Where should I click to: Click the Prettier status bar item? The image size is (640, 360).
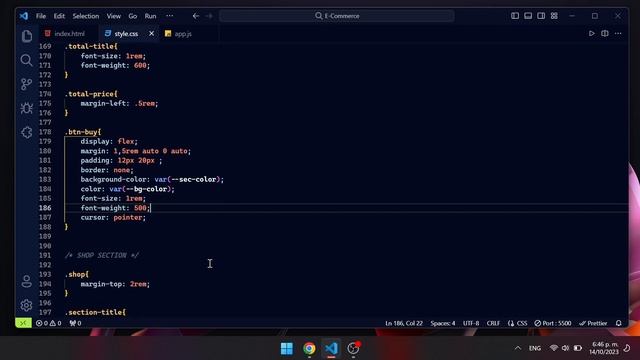coord(593,323)
